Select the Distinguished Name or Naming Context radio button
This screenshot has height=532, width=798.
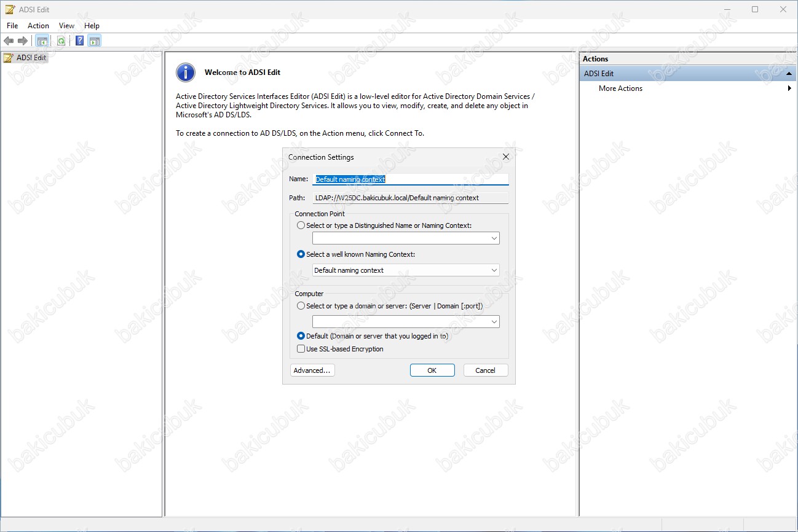click(301, 225)
